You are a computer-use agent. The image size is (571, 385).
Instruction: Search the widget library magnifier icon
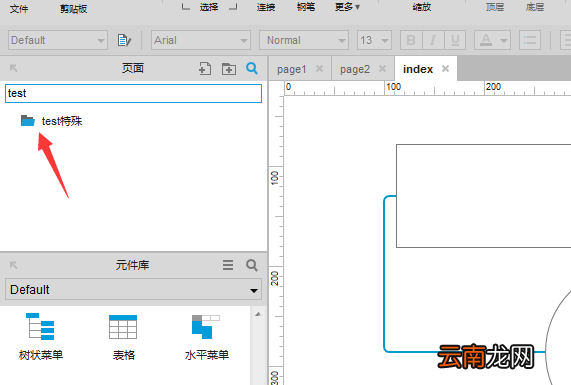click(x=252, y=265)
